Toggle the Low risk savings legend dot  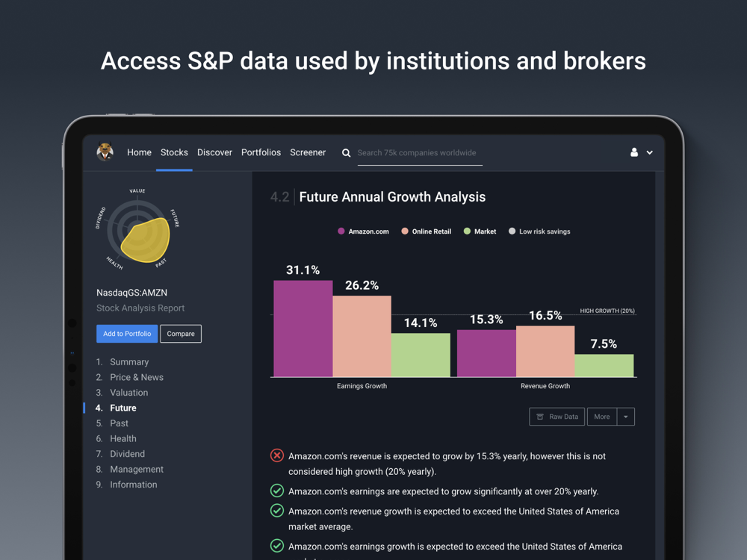(x=512, y=231)
